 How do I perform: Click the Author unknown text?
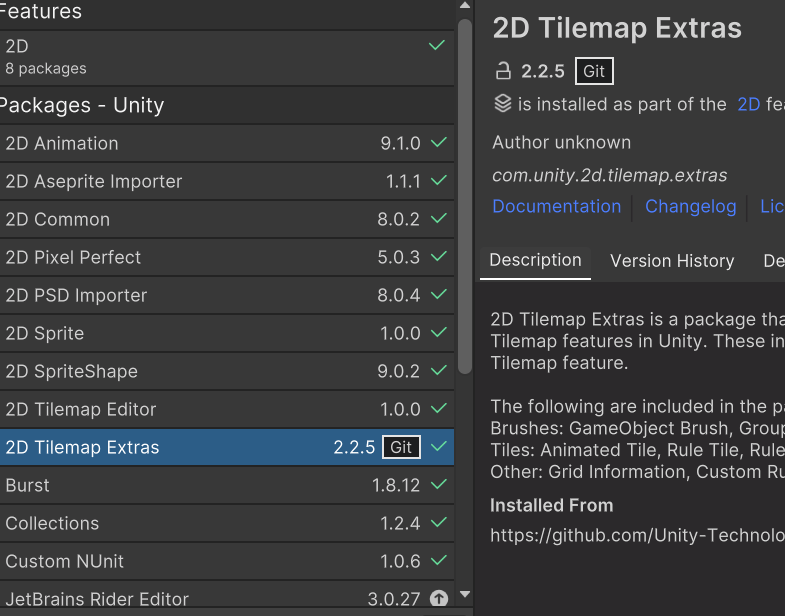coord(561,142)
